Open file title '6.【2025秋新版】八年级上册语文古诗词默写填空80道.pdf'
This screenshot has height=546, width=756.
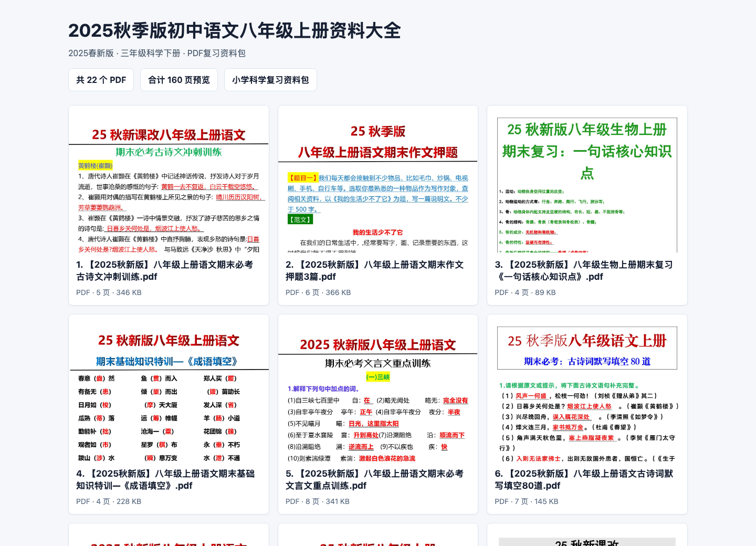pyautogui.click(x=584, y=479)
